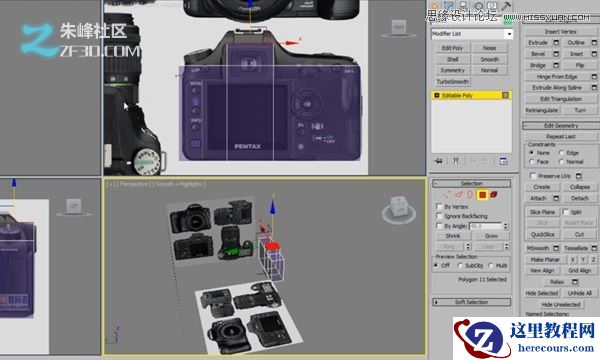Open Tessellate settings icon
Image resolution: width=600 pixels, height=360 pixels.
pos(594,248)
